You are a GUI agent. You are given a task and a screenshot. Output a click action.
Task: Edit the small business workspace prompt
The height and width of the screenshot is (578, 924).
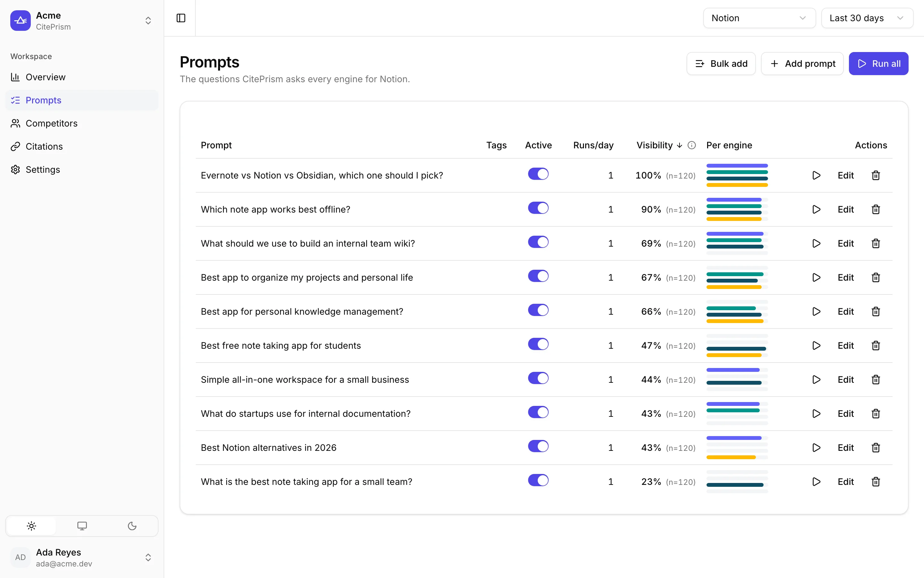click(845, 380)
